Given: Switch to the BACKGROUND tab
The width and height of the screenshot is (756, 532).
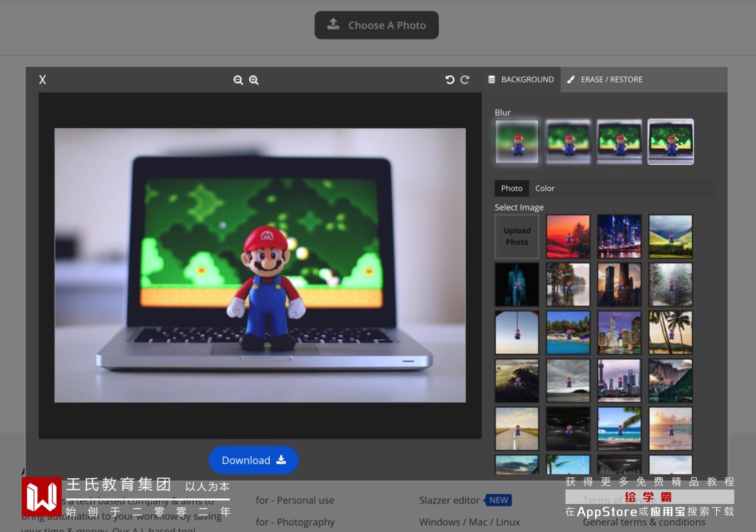Looking at the screenshot, I should click(x=521, y=80).
